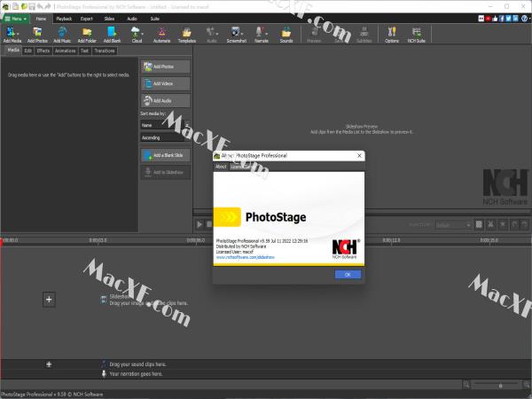Click the Add a Blank Slide button
Viewport: 532px width, 399px height.
(166, 155)
